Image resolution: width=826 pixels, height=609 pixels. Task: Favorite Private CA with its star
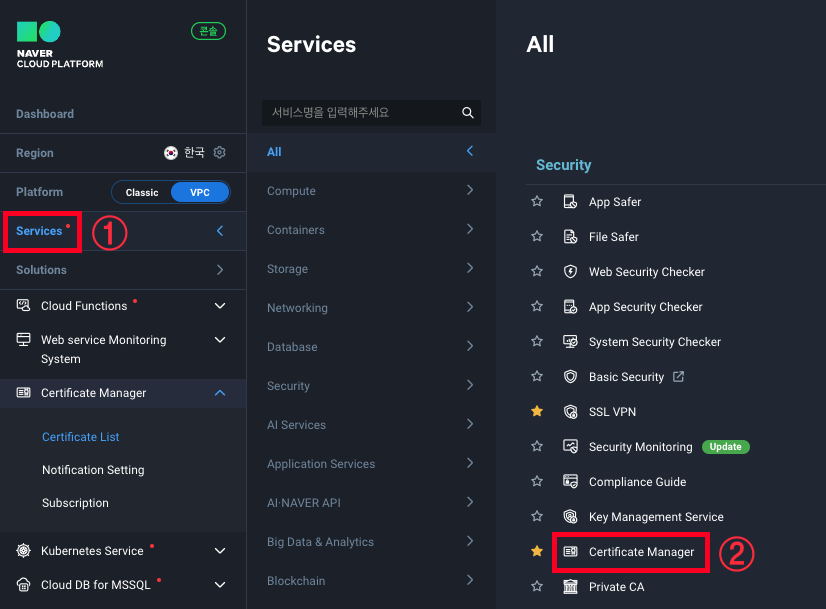537,586
